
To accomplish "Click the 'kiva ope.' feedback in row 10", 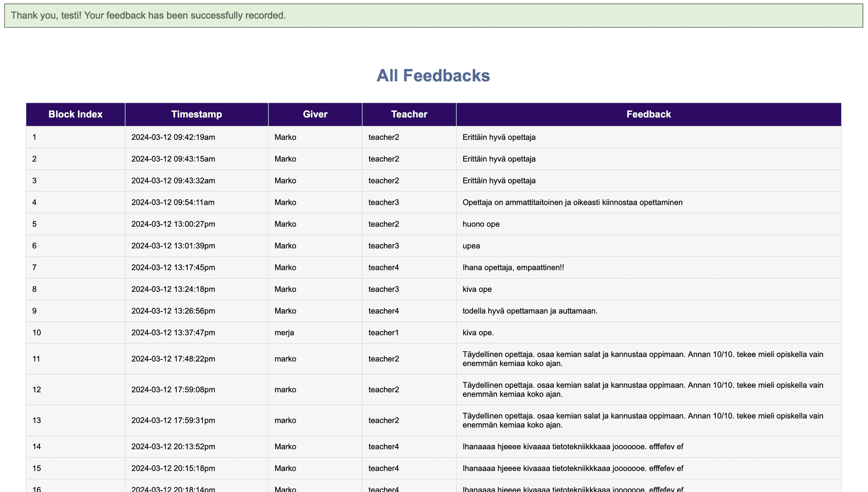I will click(x=478, y=333).
